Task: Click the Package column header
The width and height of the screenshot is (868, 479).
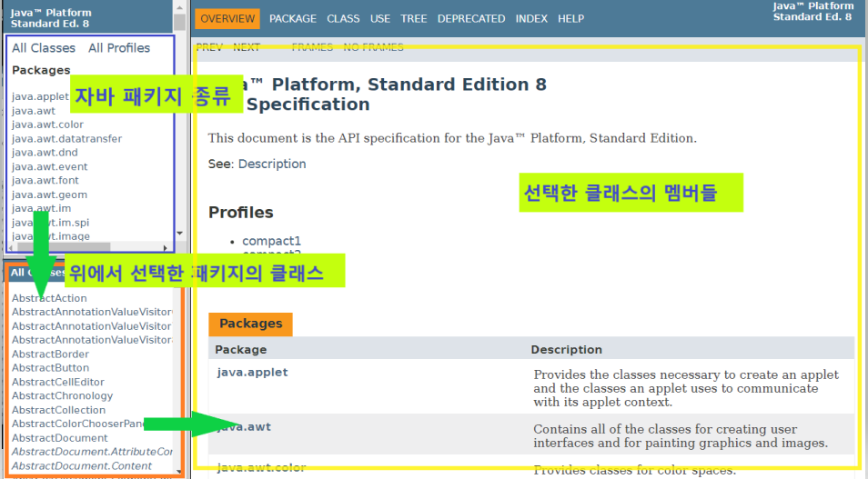Action: pyautogui.click(x=241, y=350)
